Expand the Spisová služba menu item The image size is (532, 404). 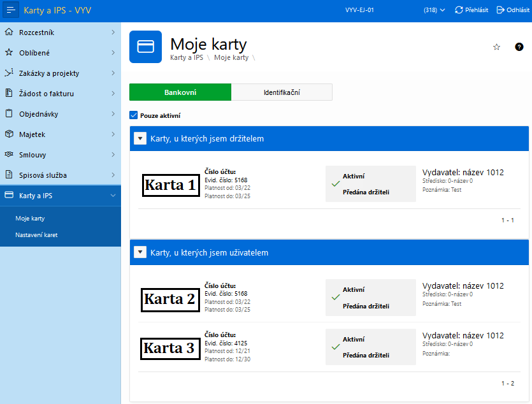pos(61,175)
